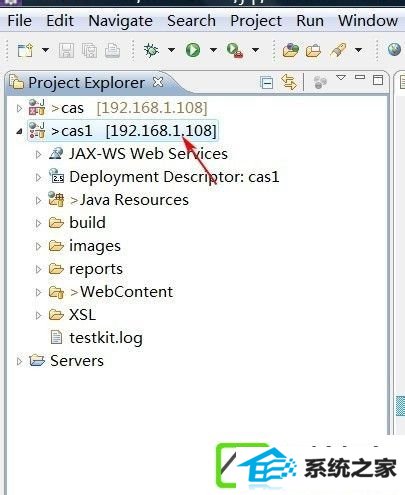Open the File menu
Image resolution: width=405 pixels, height=495 pixels.
[x=20, y=21]
